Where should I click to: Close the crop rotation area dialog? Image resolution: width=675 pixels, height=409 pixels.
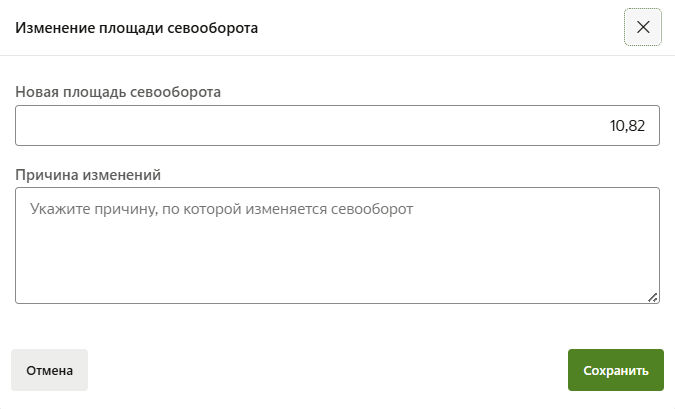(x=642, y=27)
